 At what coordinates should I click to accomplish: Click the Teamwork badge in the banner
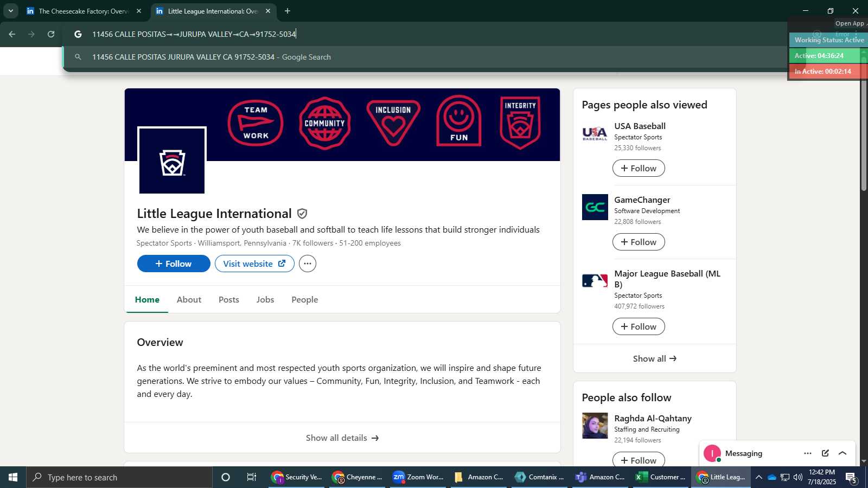click(256, 123)
